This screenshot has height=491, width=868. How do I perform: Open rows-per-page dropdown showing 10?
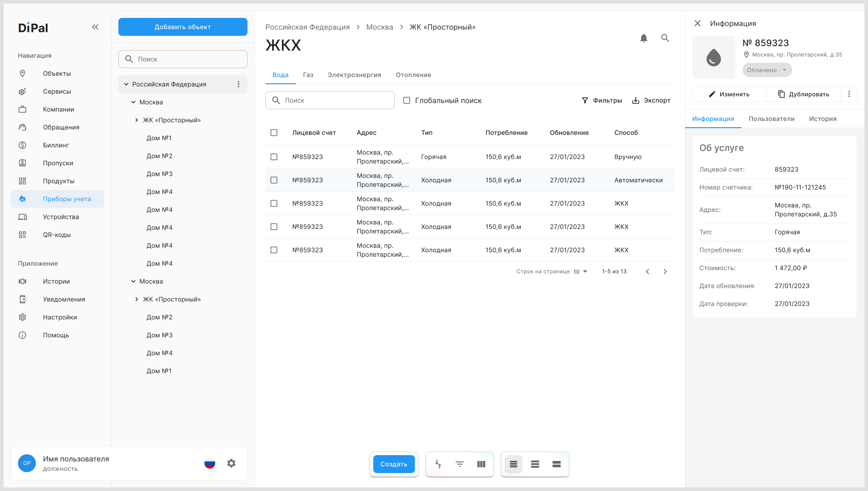pyautogui.click(x=580, y=271)
